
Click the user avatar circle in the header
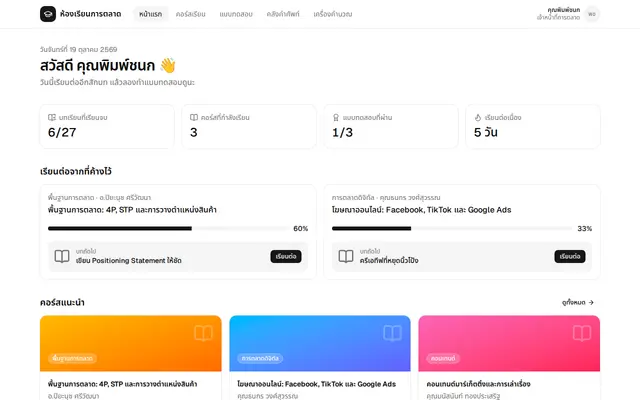point(592,14)
